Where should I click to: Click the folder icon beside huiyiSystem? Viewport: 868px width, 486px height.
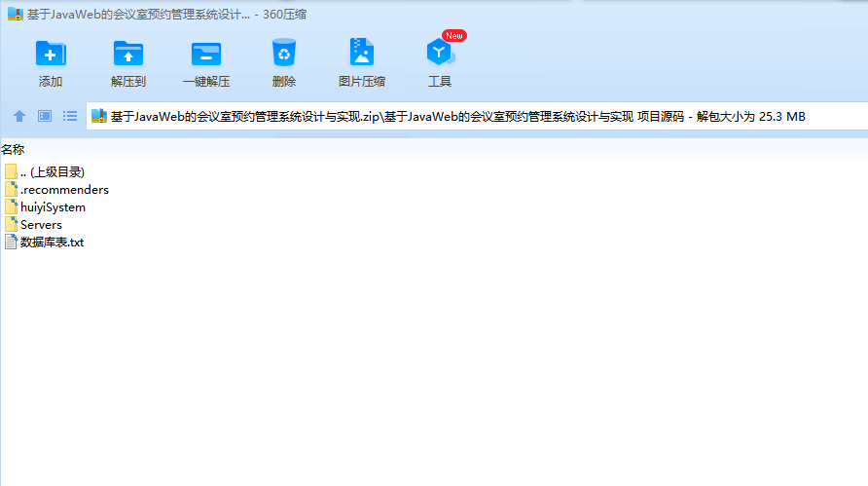click(x=11, y=206)
